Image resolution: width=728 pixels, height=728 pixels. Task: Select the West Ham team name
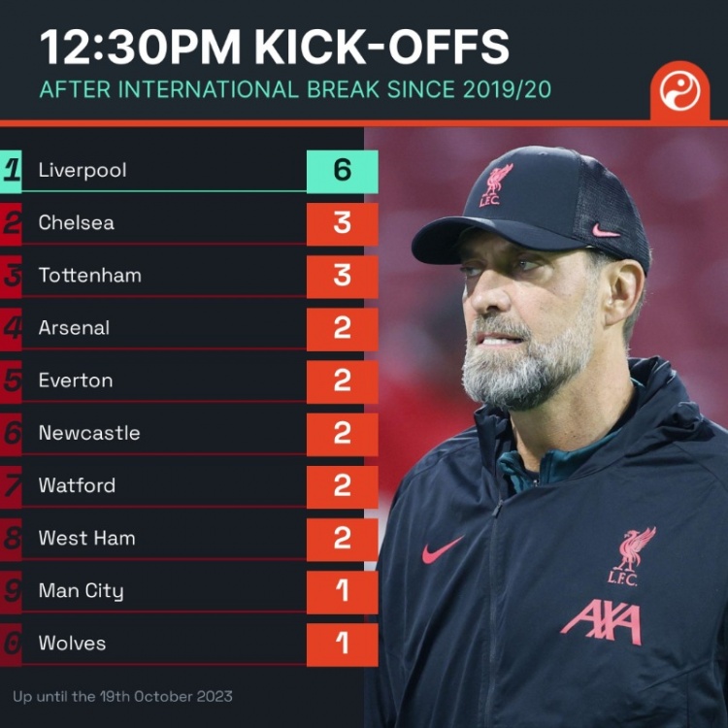pos(87,538)
